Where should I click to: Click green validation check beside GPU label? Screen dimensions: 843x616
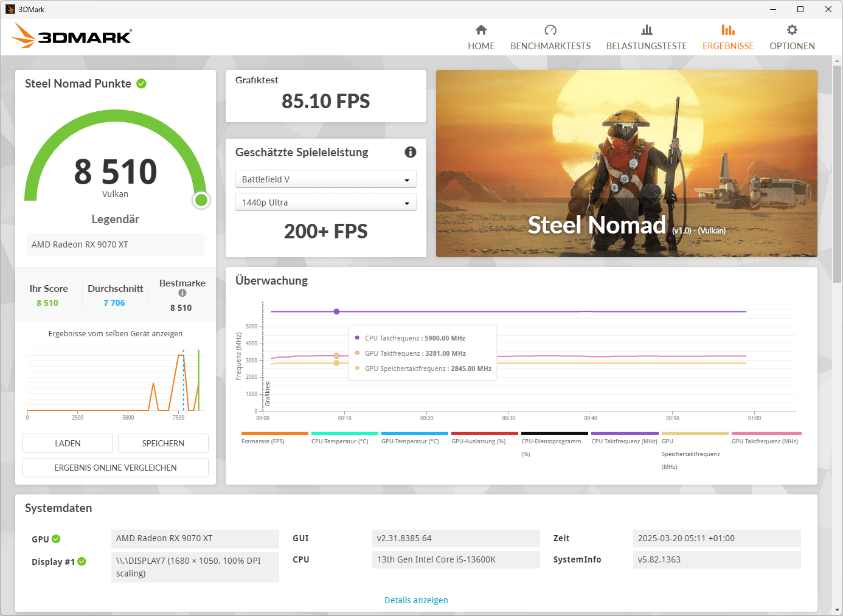click(x=56, y=539)
